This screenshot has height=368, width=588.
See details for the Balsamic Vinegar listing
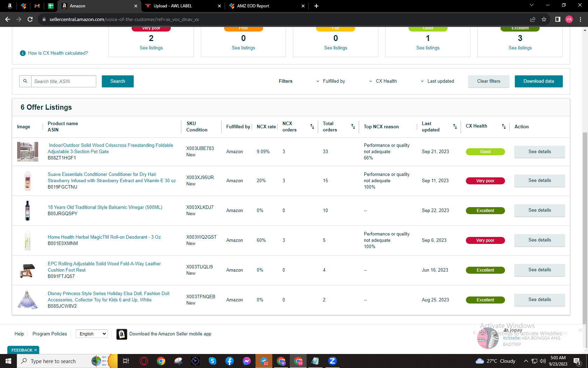[540, 210]
